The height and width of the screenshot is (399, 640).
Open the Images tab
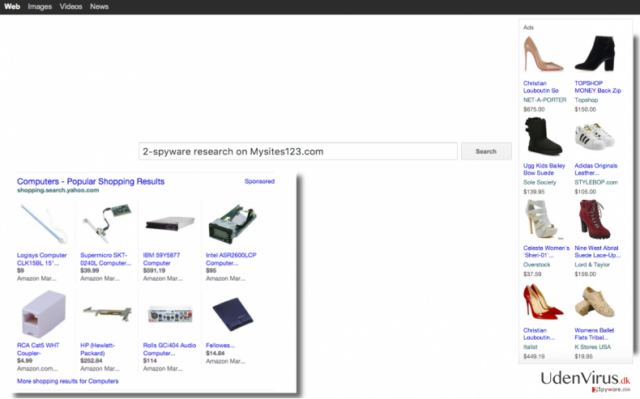40,7
